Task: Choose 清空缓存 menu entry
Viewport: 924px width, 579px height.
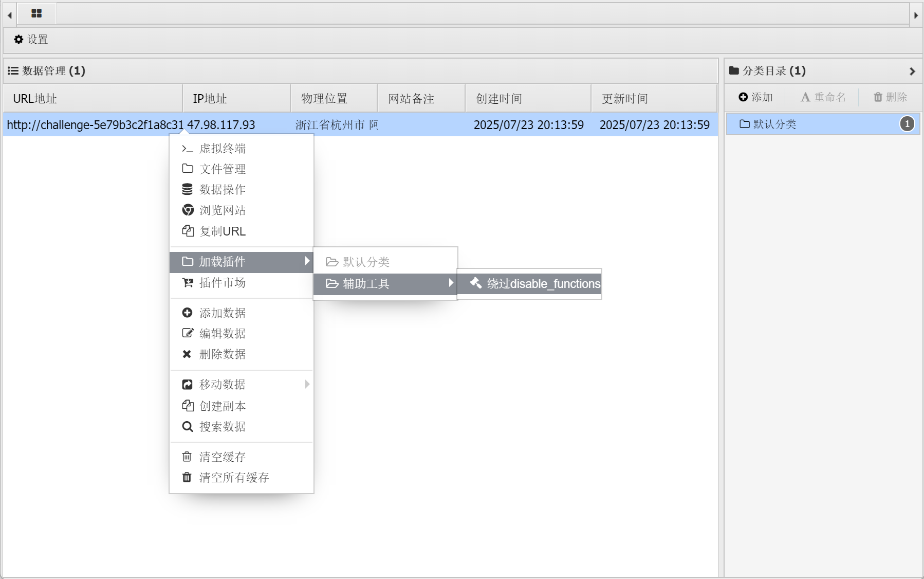Action: click(242, 457)
